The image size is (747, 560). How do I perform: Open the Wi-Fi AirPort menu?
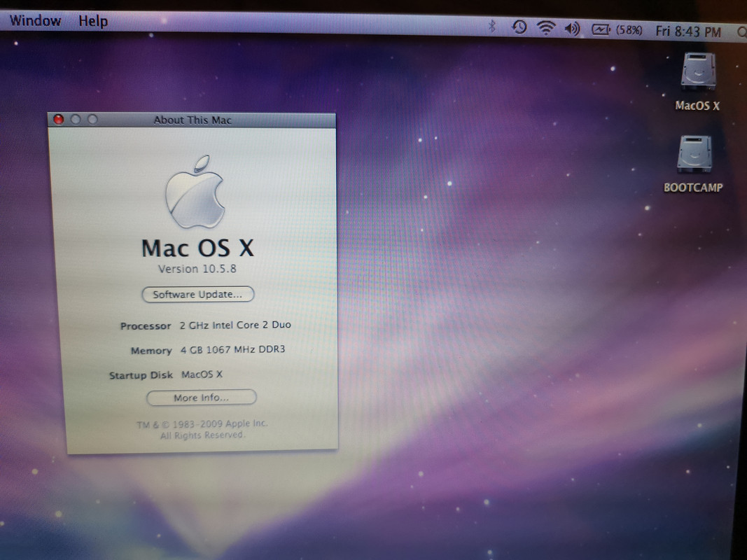[x=545, y=28]
